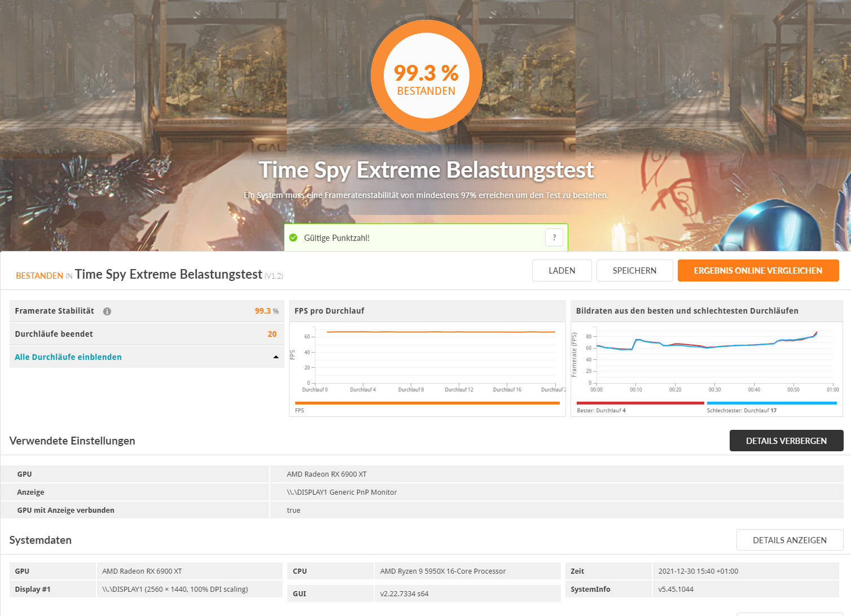Click the green valid score checkmark icon

coord(293,237)
